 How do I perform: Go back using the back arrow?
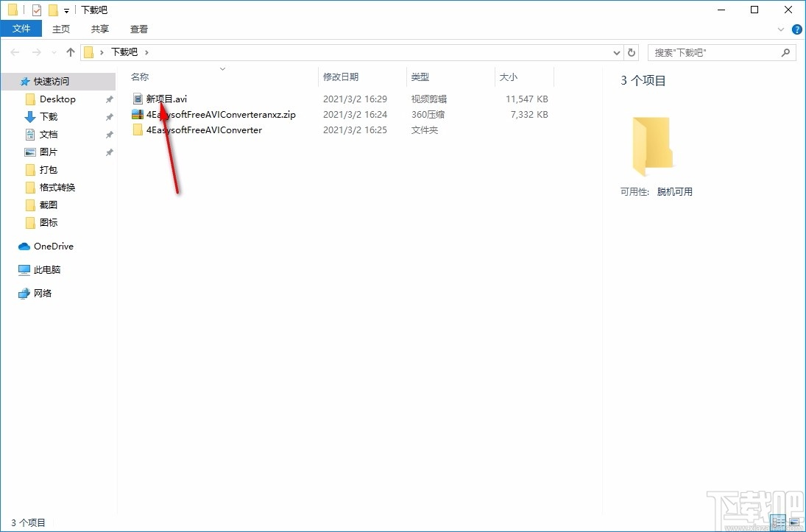point(13,52)
